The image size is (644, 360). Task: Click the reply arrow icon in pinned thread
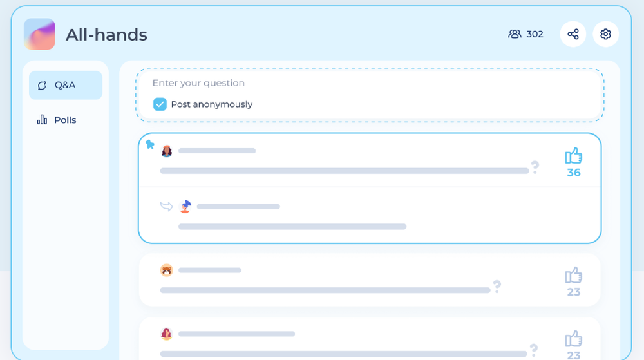coord(166,206)
